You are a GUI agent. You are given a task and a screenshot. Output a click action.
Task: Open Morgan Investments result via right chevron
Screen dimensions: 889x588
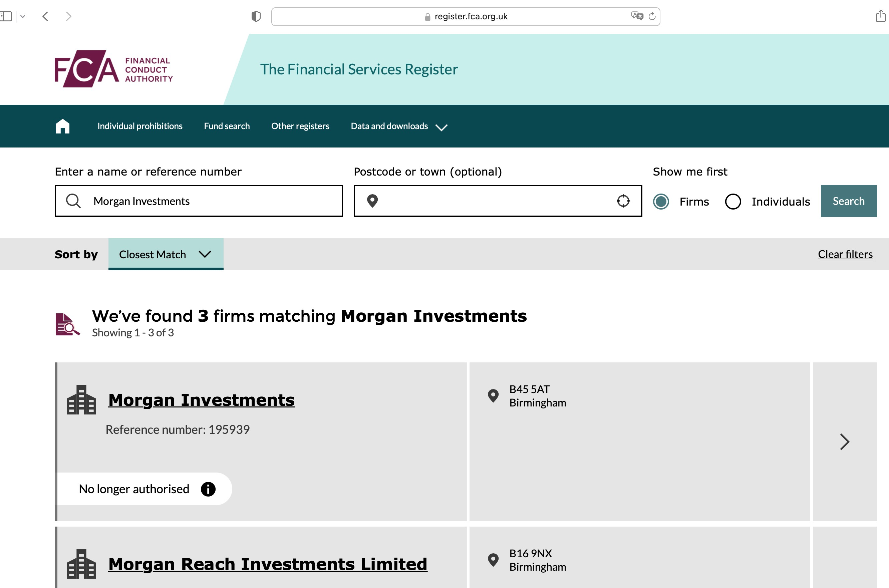(x=844, y=442)
